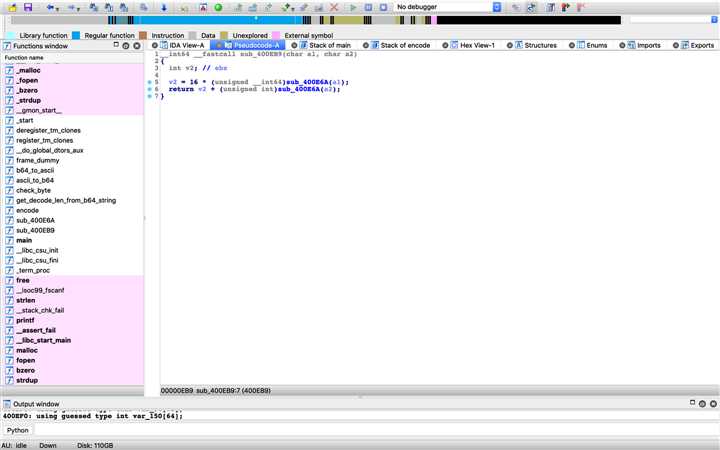Click the back navigation arrow
Screen dimensions: 720x450
pyautogui.click(x=50, y=7)
